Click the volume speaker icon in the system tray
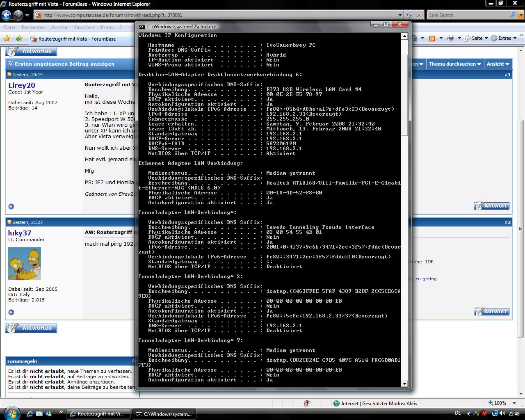Image resolution: width=525 pixels, height=420 pixels. [x=502, y=413]
